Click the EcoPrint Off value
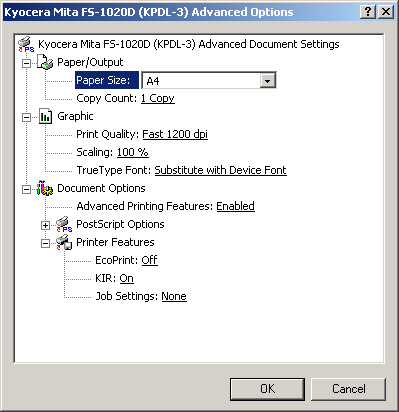This screenshot has height=412, width=399. (149, 260)
